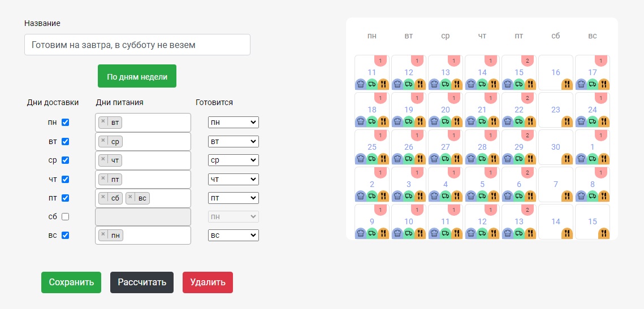Enable the "сб" delivery day checkbox
Screen dimensions: 644x309
click(65, 216)
